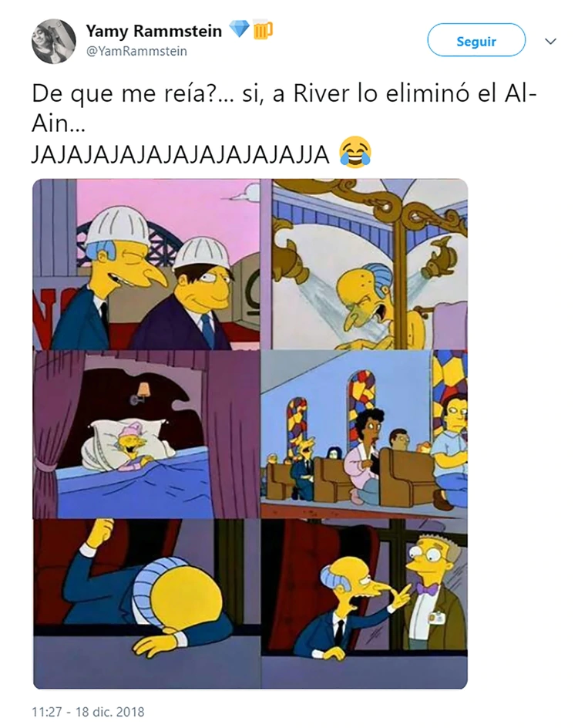Open the tweet options chevron menu
The image size is (578, 728).
[550, 42]
